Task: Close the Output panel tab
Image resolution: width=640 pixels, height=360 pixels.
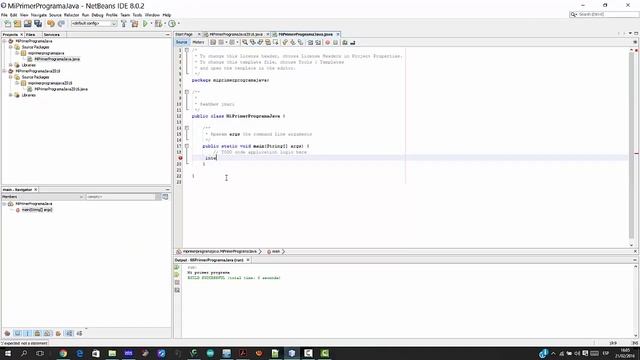Action: tap(248, 260)
